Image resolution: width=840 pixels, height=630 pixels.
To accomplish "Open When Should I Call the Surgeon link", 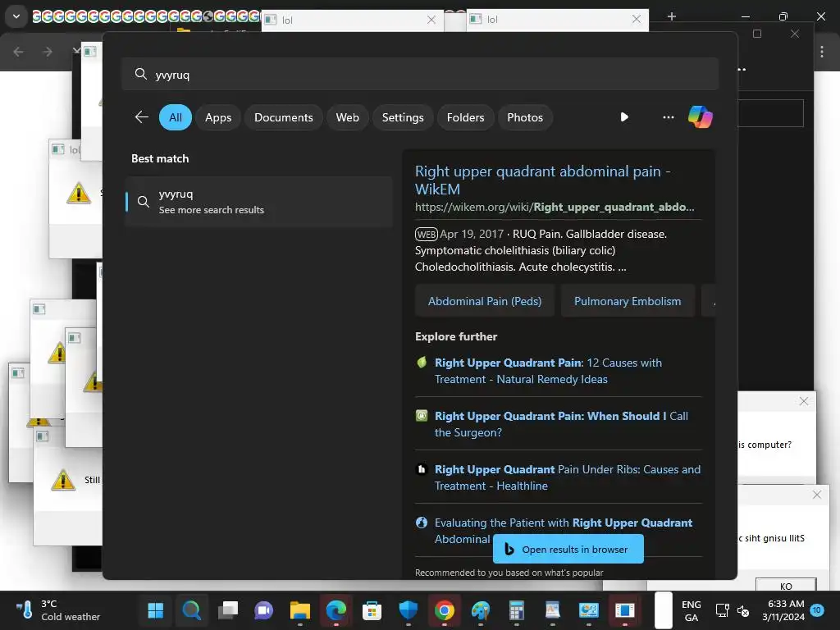I will [x=561, y=424].
